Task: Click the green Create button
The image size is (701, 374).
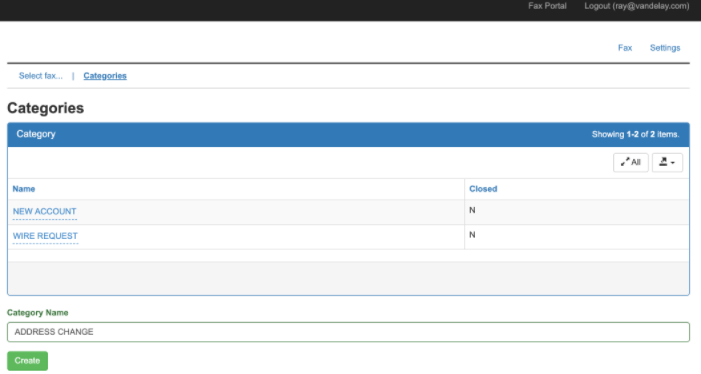Action: point(27,361)
